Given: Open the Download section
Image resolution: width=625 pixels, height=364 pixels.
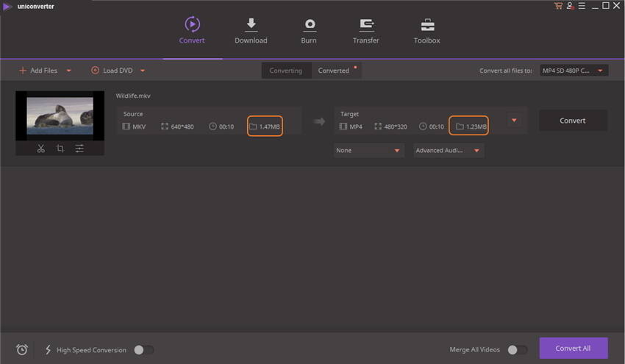Looking at the screenshot, I should coord(251,30).
